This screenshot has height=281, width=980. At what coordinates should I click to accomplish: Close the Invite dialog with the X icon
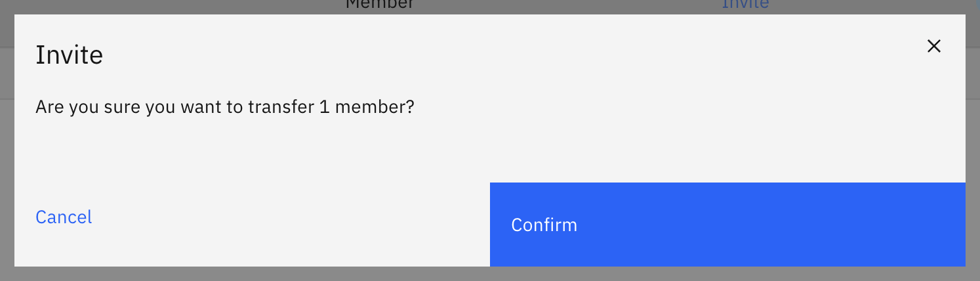(933, 46)
